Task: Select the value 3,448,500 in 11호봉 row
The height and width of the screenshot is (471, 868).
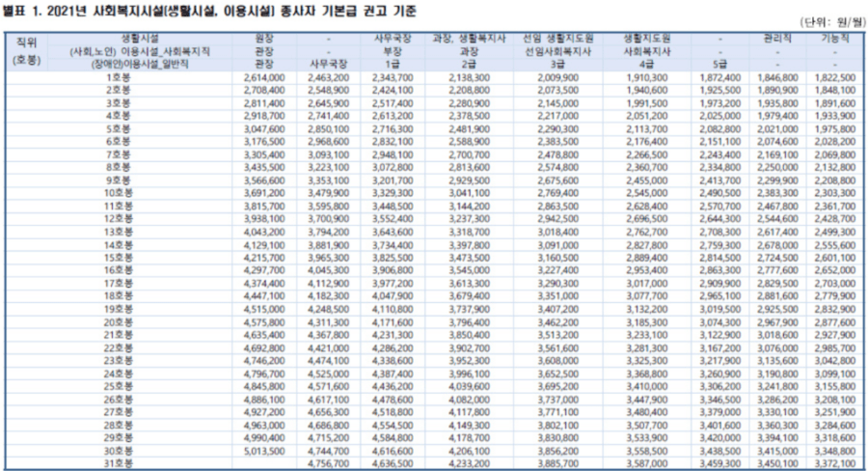Action: coord(393,207)
